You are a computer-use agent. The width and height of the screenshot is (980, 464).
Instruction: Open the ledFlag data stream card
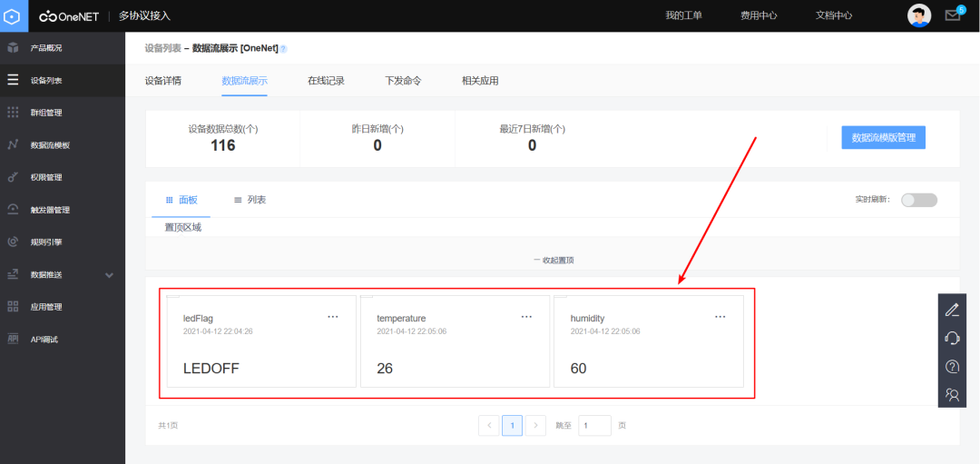click(261, 341)
